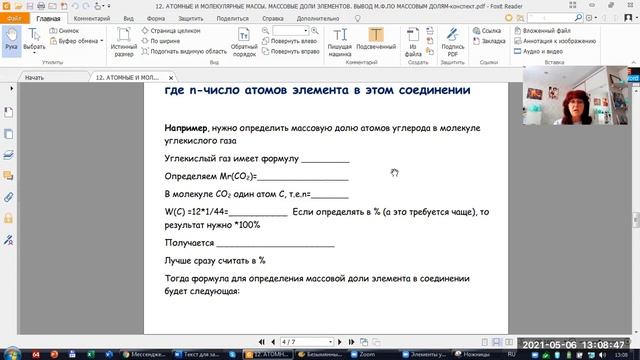Open the Форма ribbon tab
The height and width of the screenshot is (360, 640).
pyautogui.click(x=156, y=18)
